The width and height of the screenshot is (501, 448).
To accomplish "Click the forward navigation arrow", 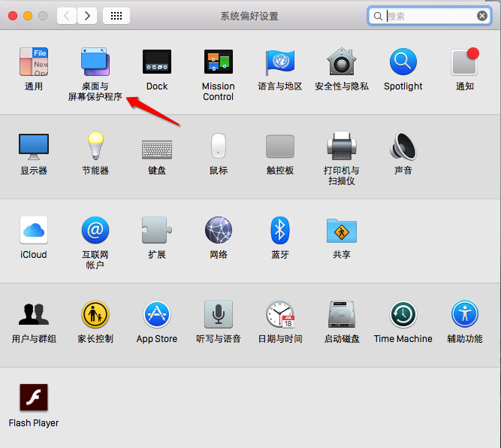I will click(x=87, y=16).
